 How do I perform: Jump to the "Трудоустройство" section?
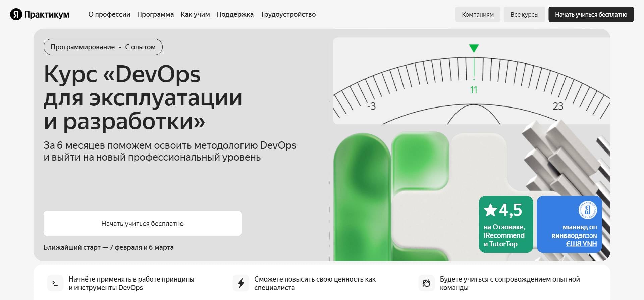(x=288, y=14)
